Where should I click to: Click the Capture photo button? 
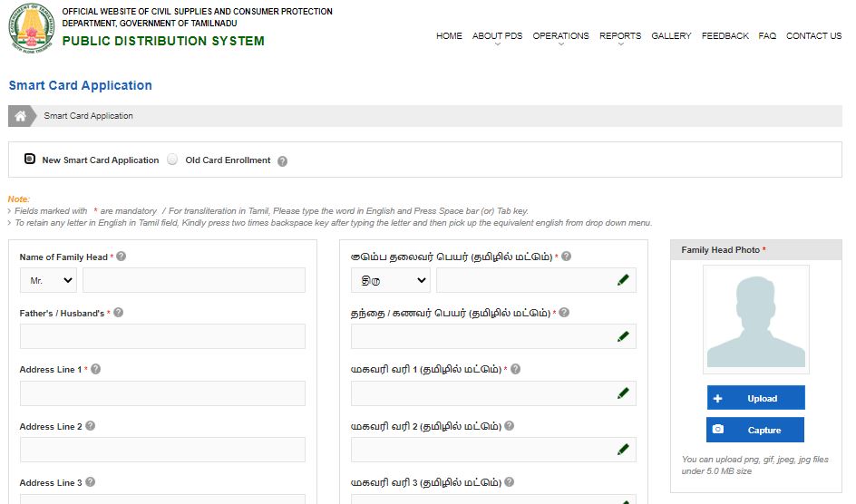coord(755,430)
